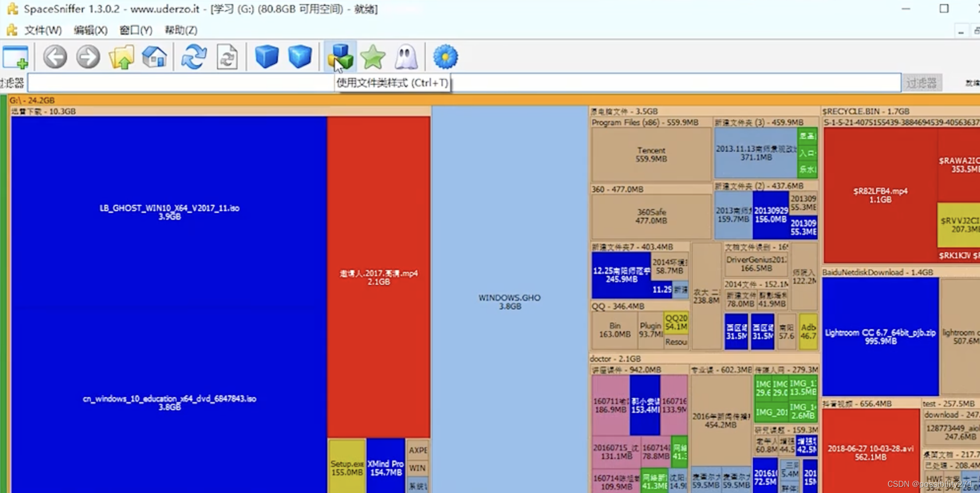Go to the parent folder icon
The height and width of the screenshot is (493, 980).
(x=121, y=57)
